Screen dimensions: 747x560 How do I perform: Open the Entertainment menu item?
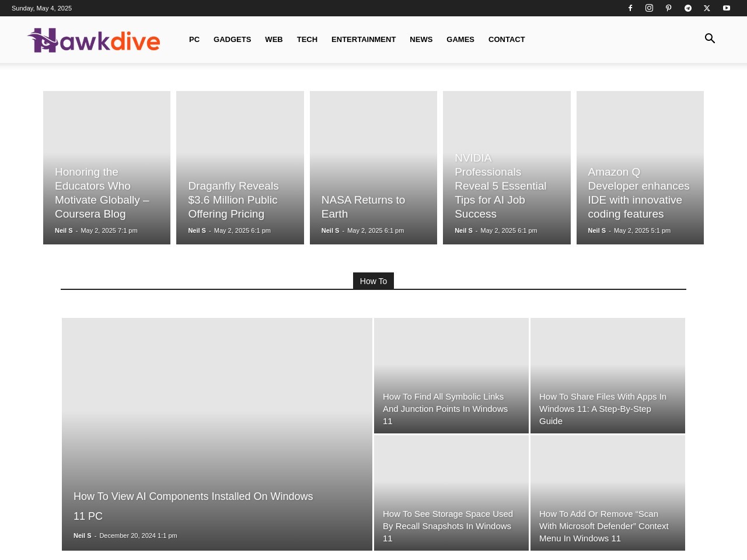(364, 39)
